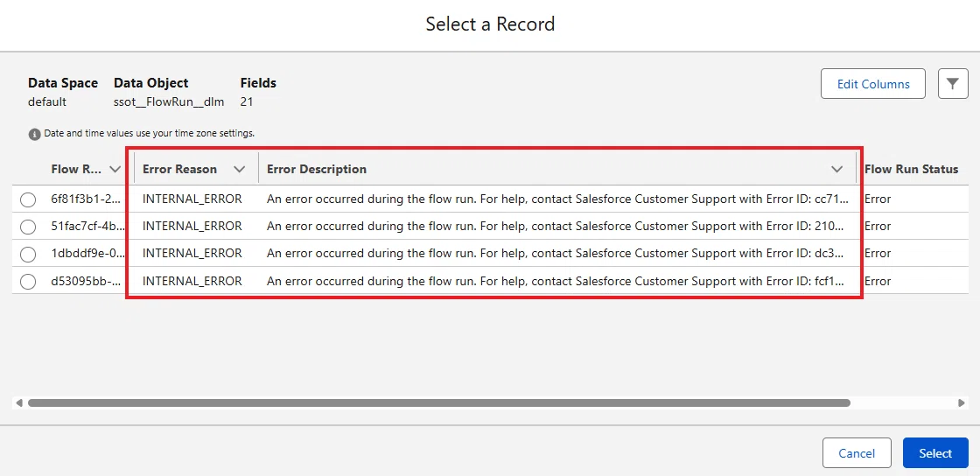Screen dimensions: 980x476
Task: Click the right scroll arrow of horizontal scrollbar
Action: click(962, 403)
